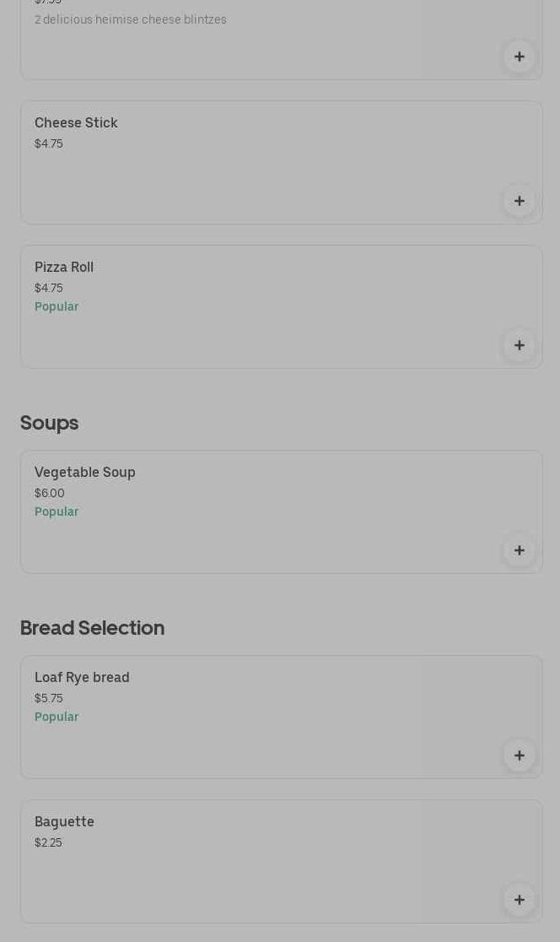Tap the plus icon for Pizza Roll
560x942 pixels.
pos(520,345)
